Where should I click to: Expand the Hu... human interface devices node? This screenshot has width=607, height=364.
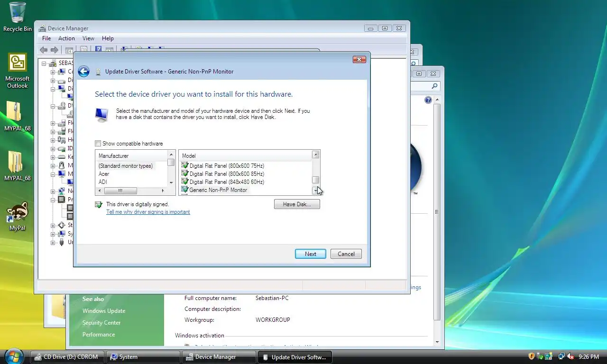(53, 140)
